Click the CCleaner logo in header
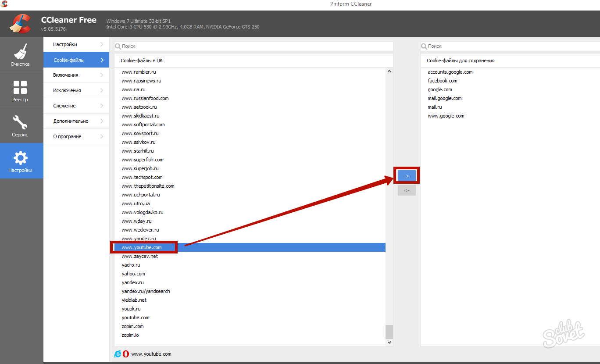600x364 pixels. click(x=20, y=24)
